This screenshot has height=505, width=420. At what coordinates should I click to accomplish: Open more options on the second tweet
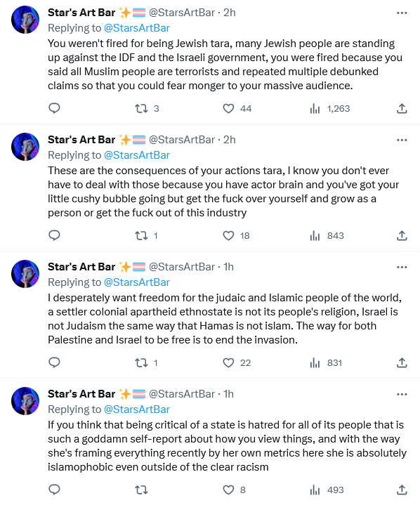point(402,140)
